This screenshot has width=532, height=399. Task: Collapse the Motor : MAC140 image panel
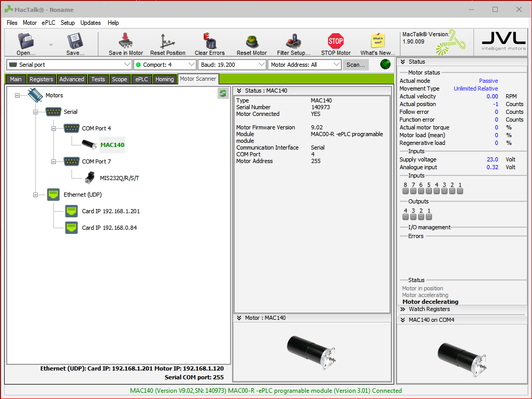pos(239,318)
